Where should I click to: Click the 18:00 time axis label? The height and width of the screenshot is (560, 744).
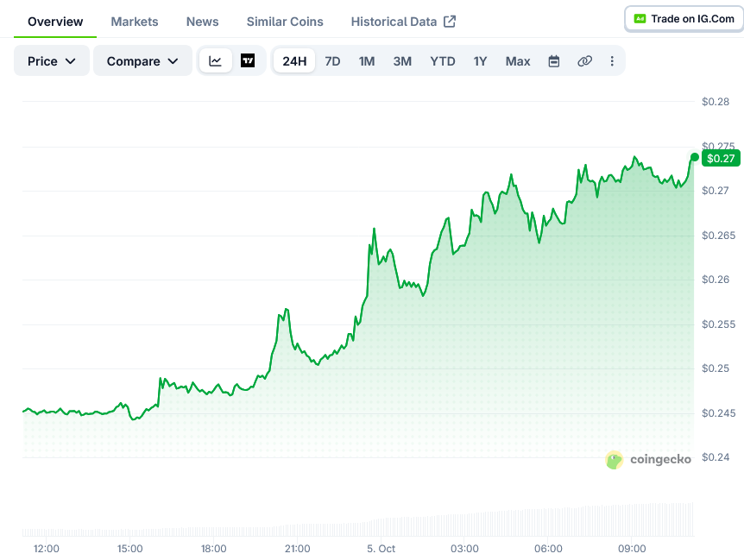213,549
